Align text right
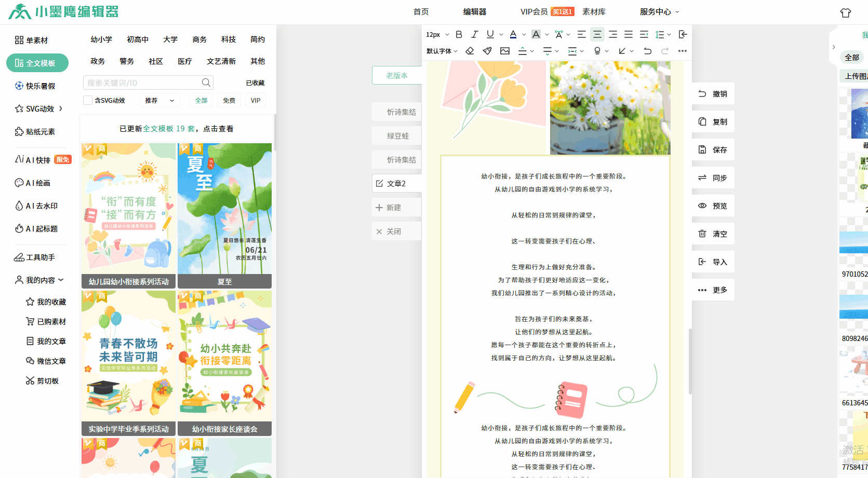 [x=613, y=34]
